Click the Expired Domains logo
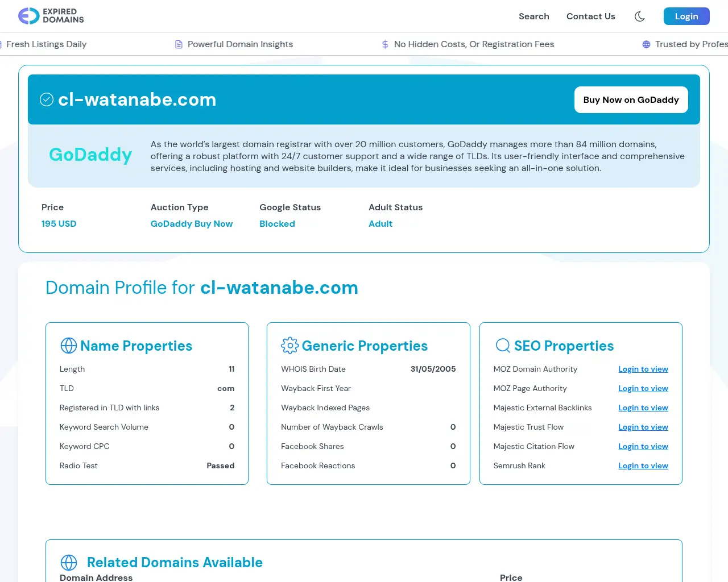Screen dimensions: 728x582 click(x=51, y=16)
